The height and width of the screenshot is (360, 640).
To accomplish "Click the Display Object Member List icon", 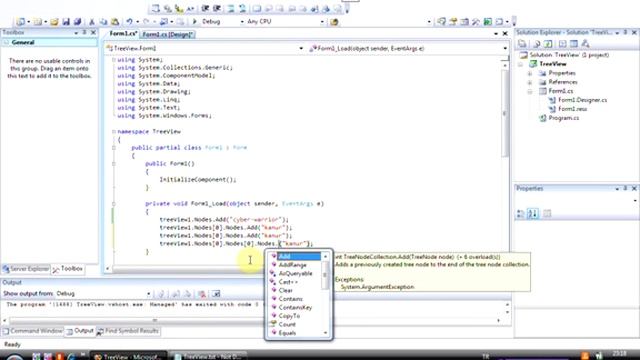I will point(156,8).
